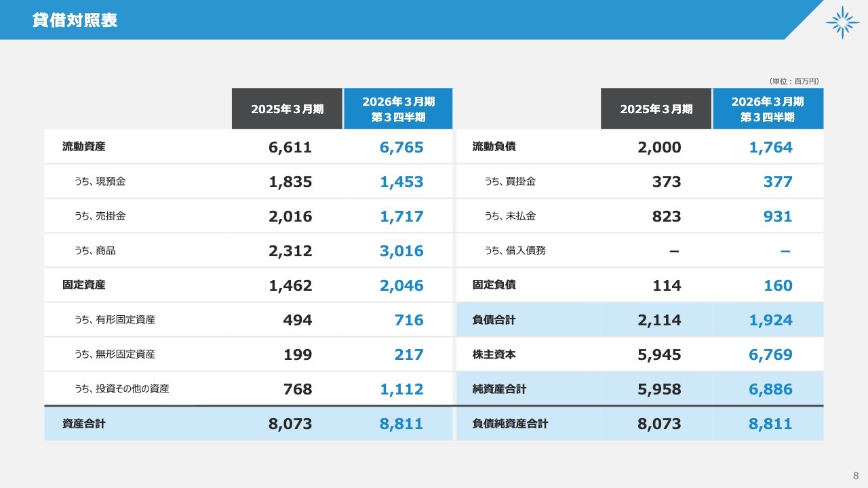Click the うち、有形固定資産 row label

point(115,320)
